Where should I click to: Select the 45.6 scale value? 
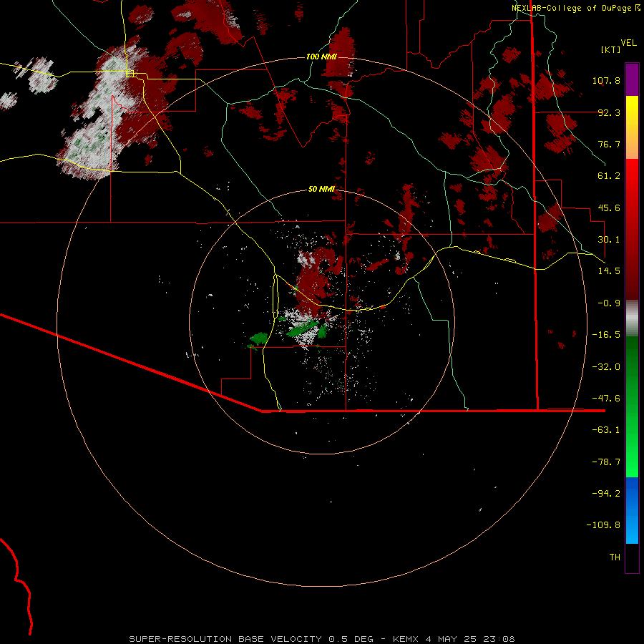click(x=609, y=208)
